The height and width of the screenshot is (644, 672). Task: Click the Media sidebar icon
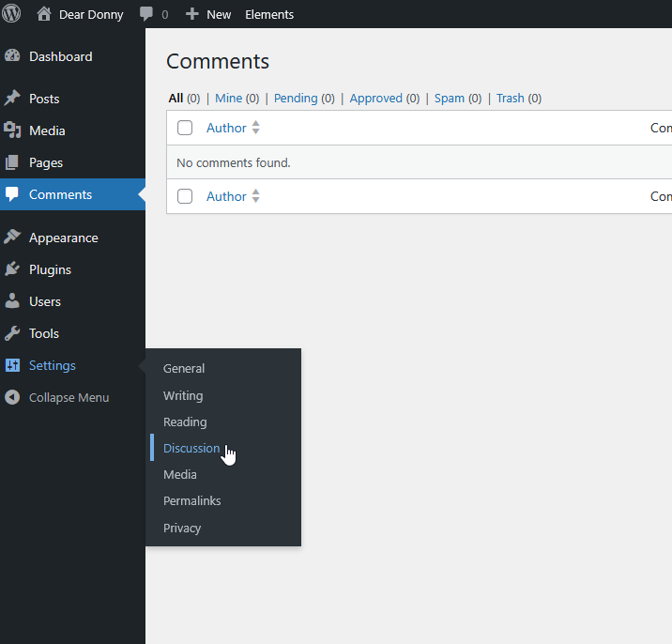point(12,130)
